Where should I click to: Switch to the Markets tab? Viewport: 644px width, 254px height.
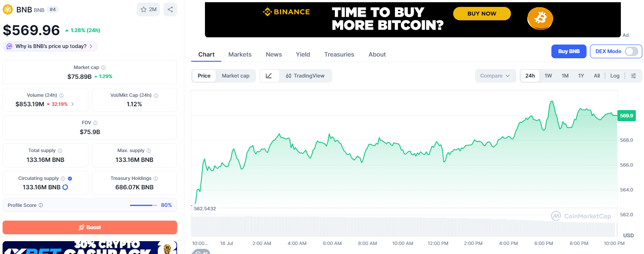(x=240, y=54)
